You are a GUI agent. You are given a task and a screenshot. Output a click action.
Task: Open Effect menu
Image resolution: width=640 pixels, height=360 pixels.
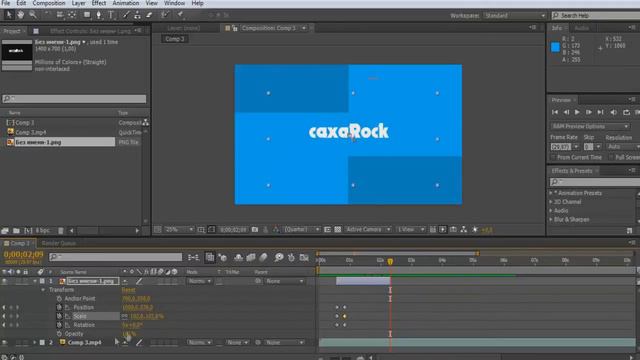coord(99,3)
